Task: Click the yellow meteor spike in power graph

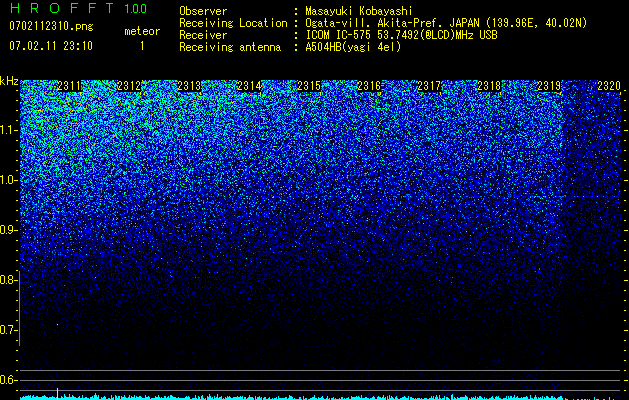Action: (57, 394)
